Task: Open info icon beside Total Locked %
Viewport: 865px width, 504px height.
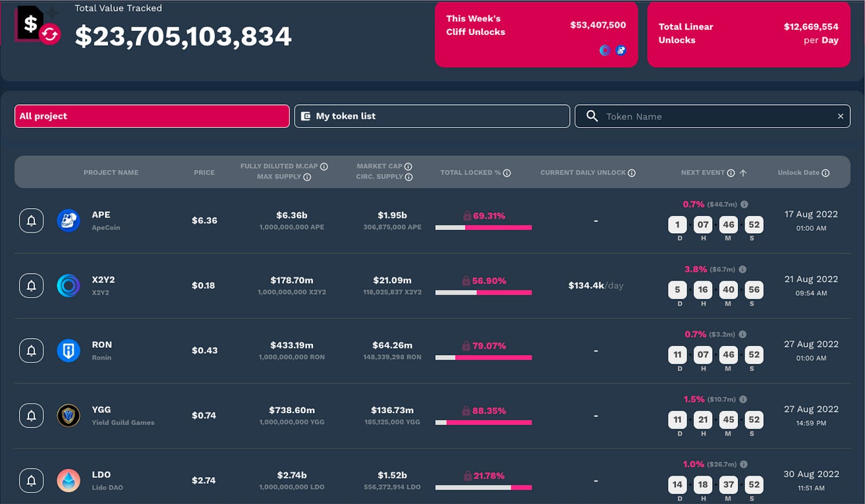Action: pyautogui.click(x=507, y=173)
